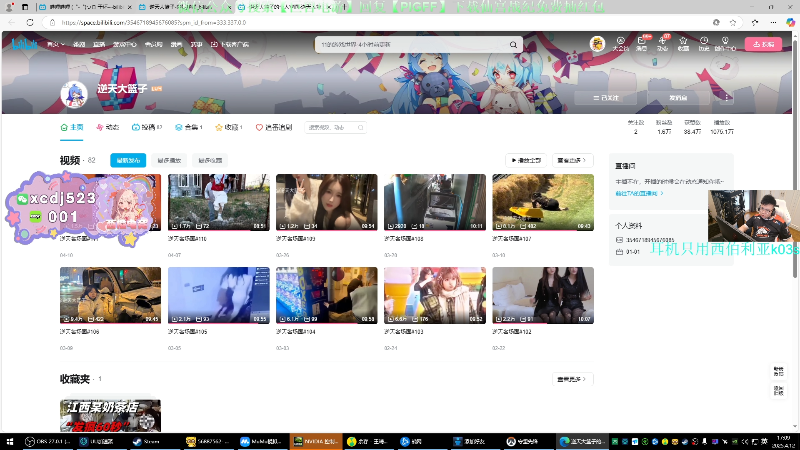
Task: Open OBS in the Windows taskbar
Action: (48, 441)
